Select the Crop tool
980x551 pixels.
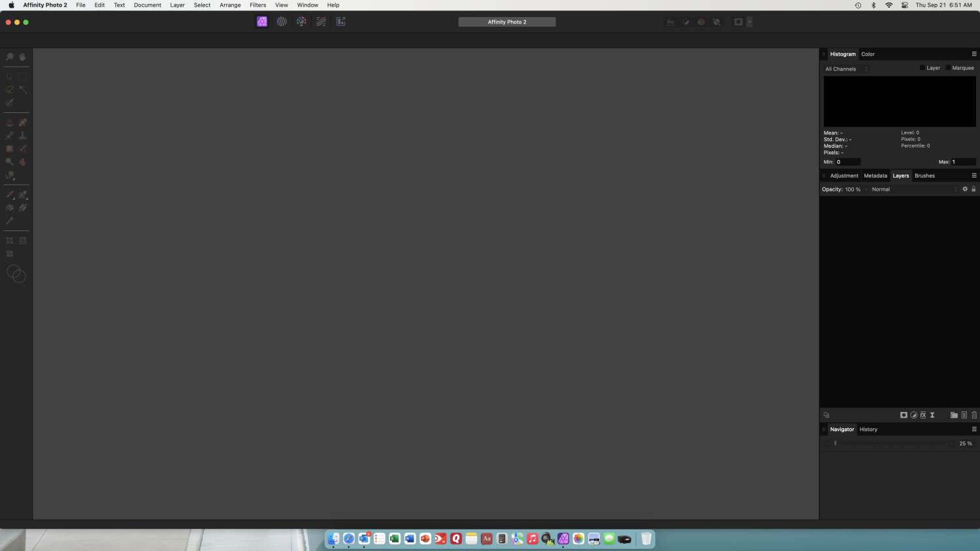(x=9, y=240)
